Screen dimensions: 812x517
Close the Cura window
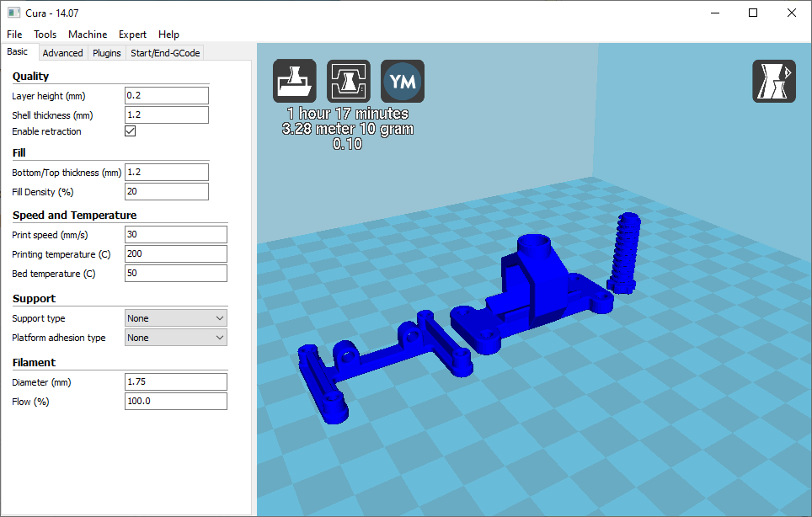(792, 13)
